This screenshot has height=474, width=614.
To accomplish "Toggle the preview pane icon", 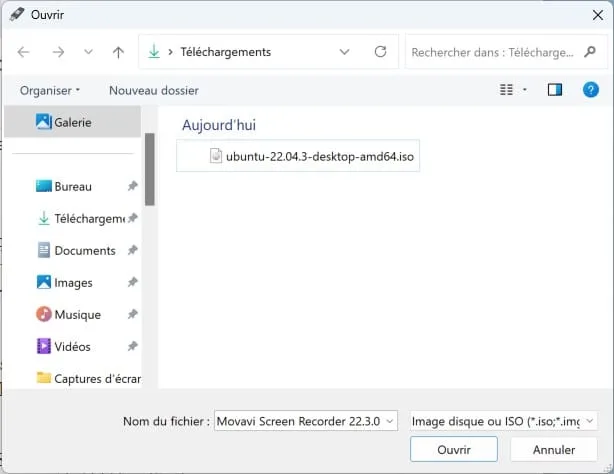I will (554, 90).
